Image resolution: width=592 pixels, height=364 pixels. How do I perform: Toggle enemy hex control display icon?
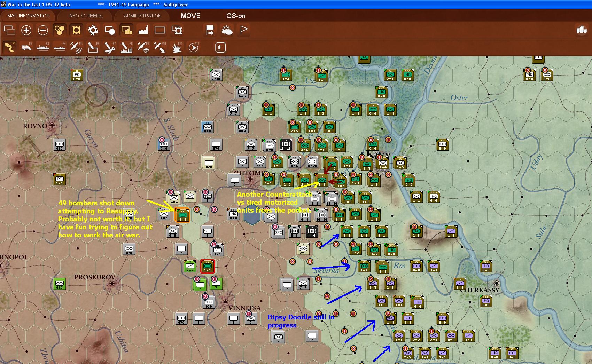[x=76, y=30]
